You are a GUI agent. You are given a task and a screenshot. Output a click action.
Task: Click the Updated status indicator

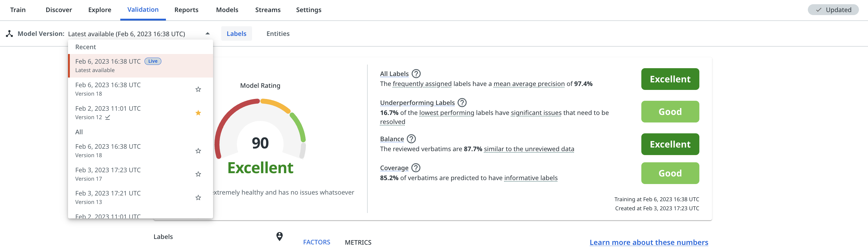[833, 10]
